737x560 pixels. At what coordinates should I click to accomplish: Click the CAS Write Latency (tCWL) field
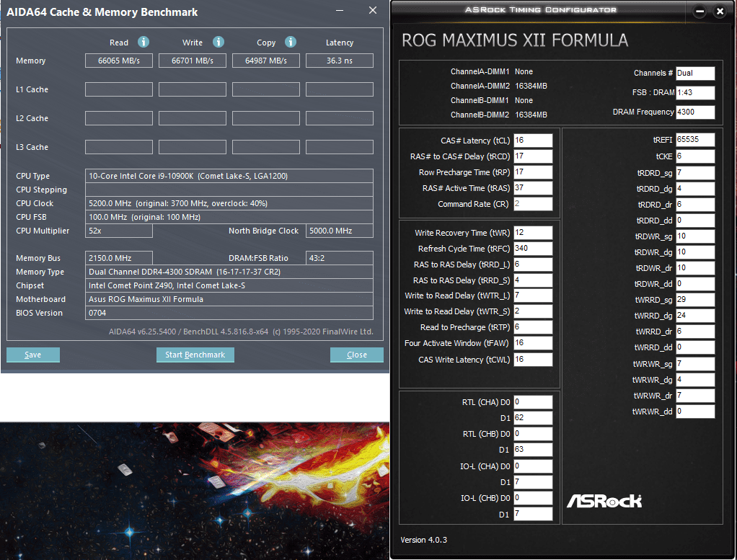point(534,359)
